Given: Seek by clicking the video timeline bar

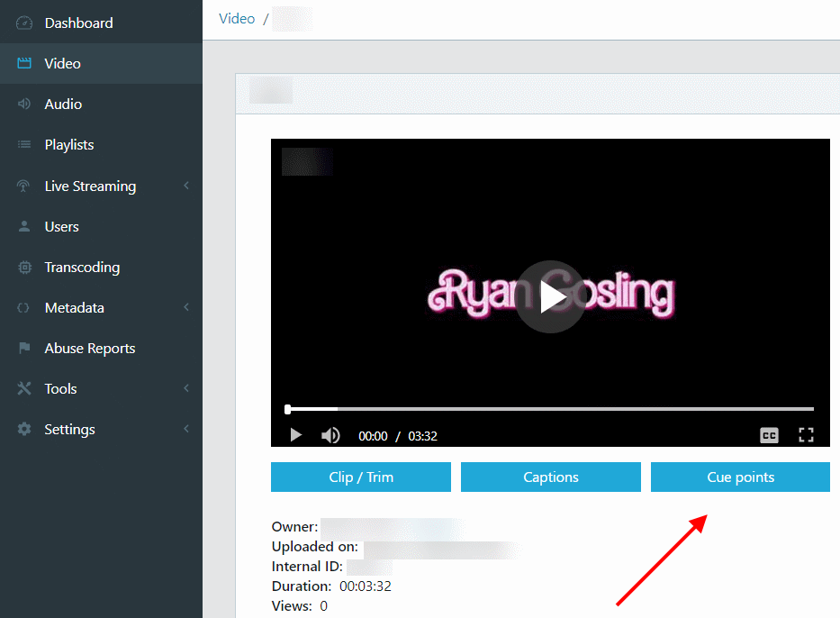Looking at the screenshot, I should click(550, 409).
